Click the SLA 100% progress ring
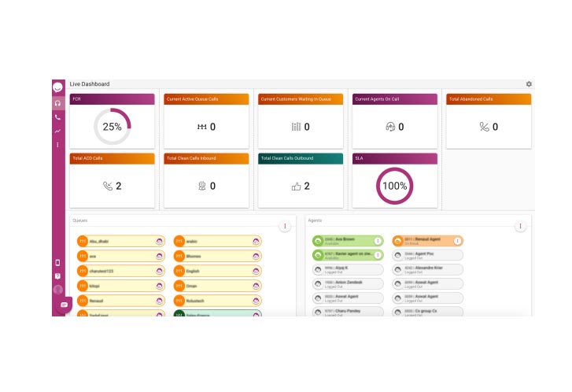572x392 pixels. (x=394, y=186)
